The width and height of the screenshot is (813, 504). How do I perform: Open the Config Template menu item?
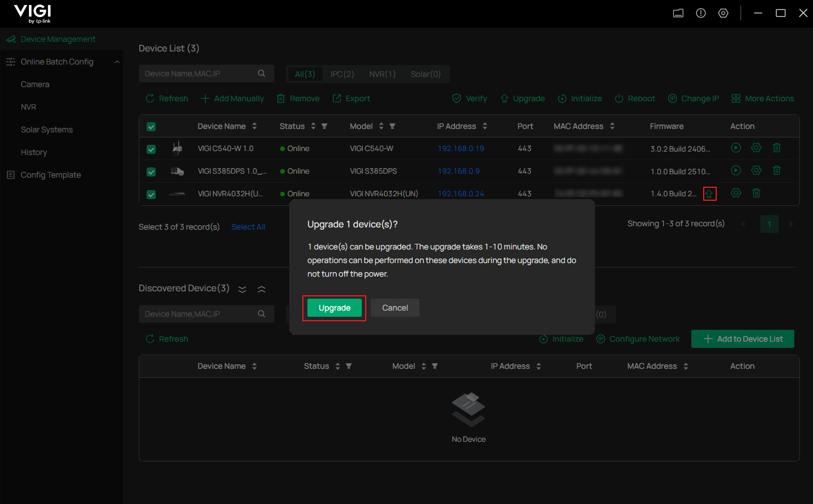point(50,175)
